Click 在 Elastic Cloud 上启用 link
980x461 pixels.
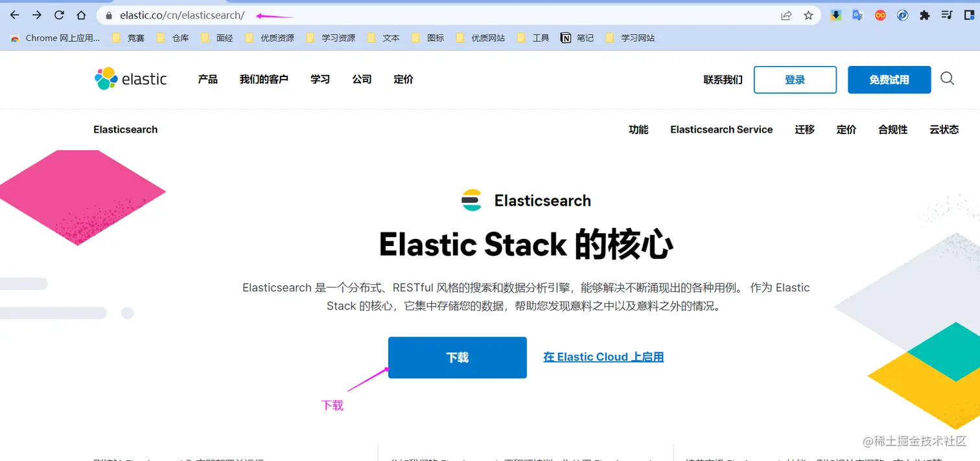[603, 357]
